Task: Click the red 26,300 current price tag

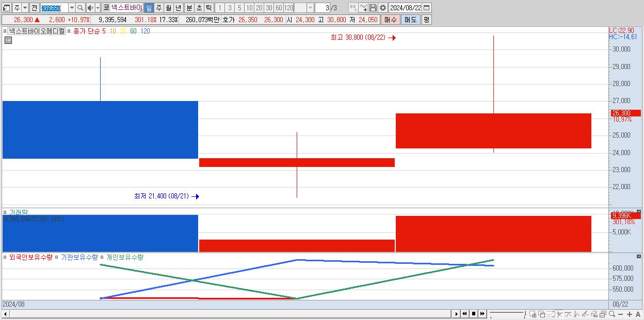Action: (x=625, y=113)
